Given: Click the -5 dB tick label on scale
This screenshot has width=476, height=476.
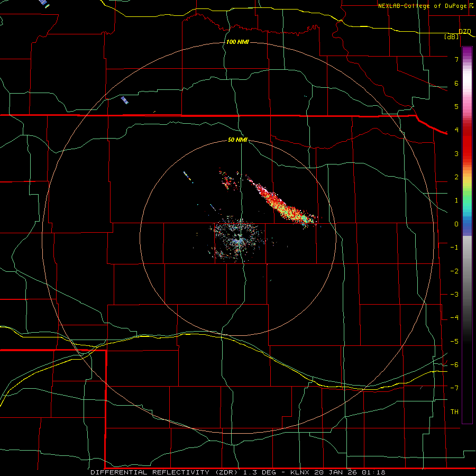Looking at the screenshot, I should [454, 342].
